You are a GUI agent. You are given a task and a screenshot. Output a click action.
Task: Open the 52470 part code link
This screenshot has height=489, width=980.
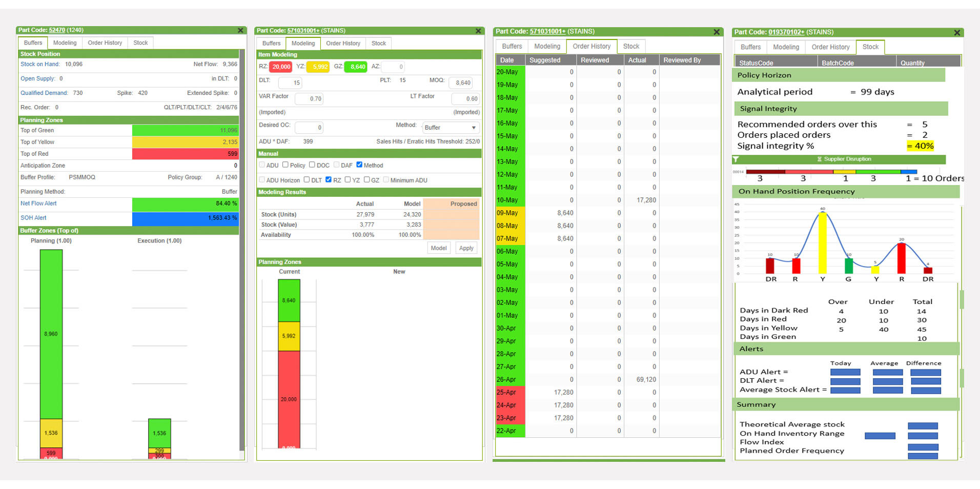[57, 30]
